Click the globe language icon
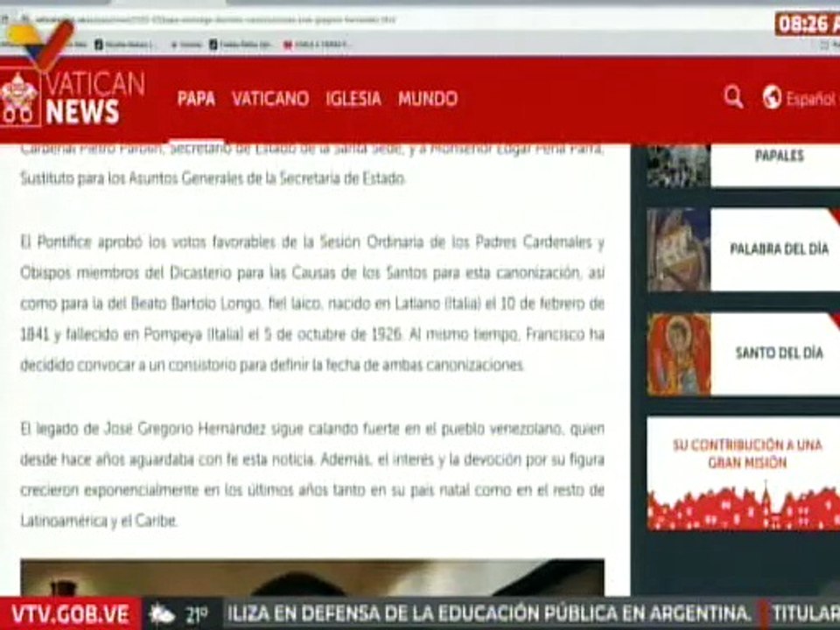The image size is (840, 630). (772, 97)
